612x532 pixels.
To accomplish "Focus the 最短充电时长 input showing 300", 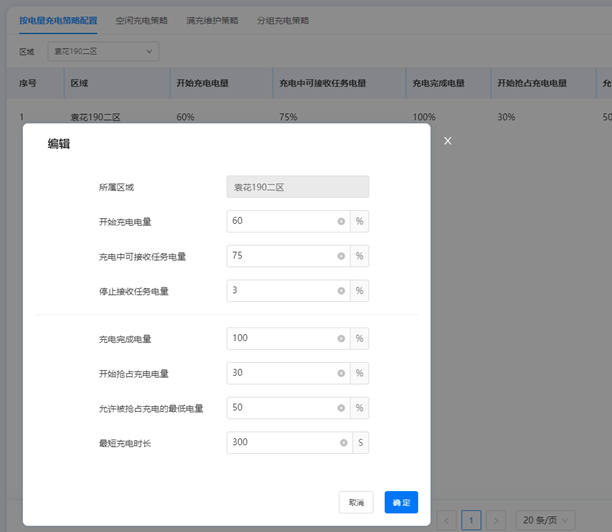I will [280, 442].
